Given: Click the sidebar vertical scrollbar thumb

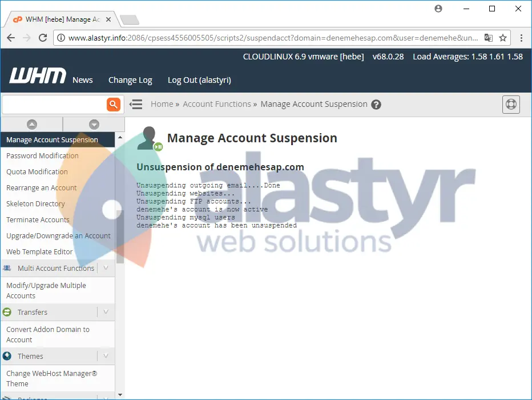Looking at the screenshot, I should coord(120,237).
